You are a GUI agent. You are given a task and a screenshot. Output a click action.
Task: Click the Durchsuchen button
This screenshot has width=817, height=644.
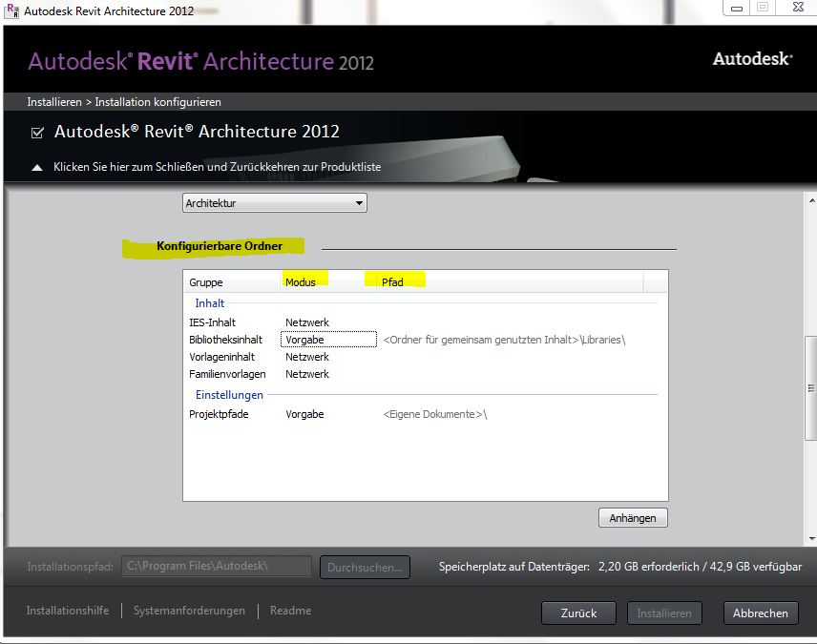pyautogui.click(x=365, y=568)
